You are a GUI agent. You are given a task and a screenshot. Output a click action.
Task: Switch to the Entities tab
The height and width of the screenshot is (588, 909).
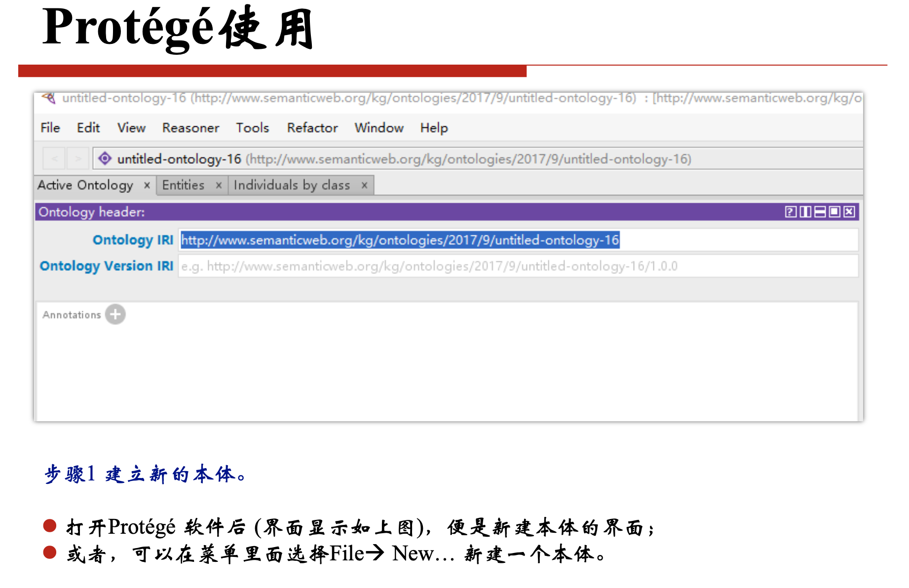[183, 185]
